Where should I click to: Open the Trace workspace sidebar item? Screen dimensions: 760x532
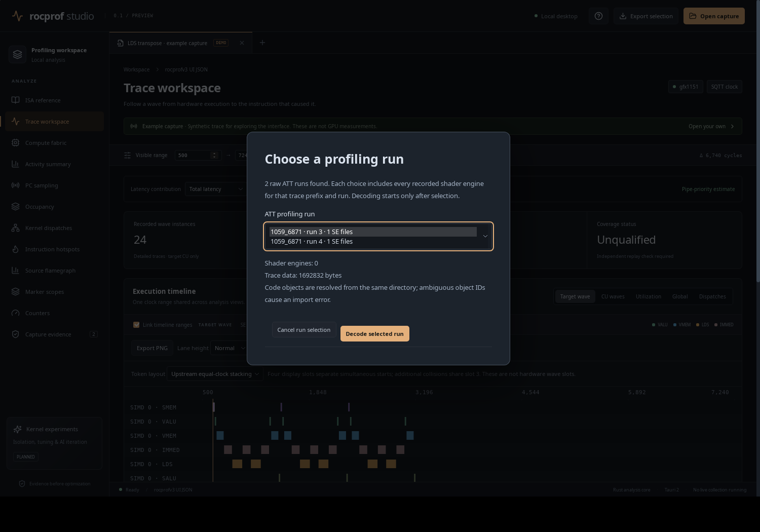tap(55, 122)
